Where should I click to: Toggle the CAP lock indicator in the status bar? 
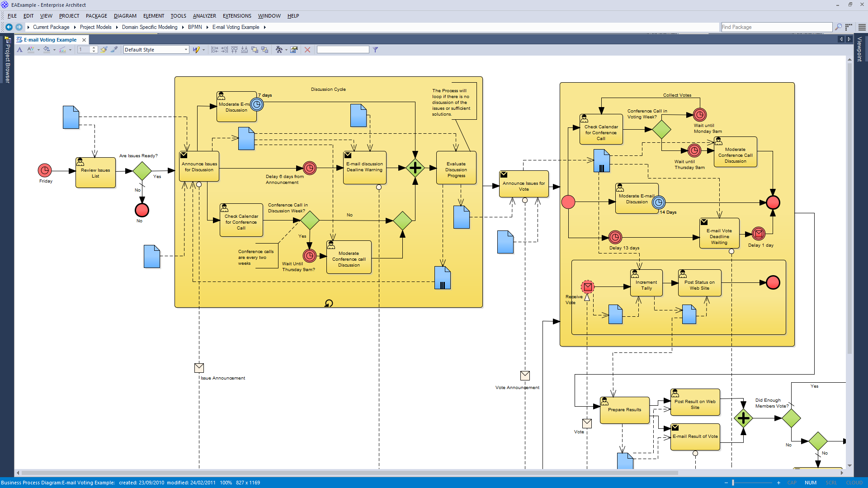click(x=792, y=483)
